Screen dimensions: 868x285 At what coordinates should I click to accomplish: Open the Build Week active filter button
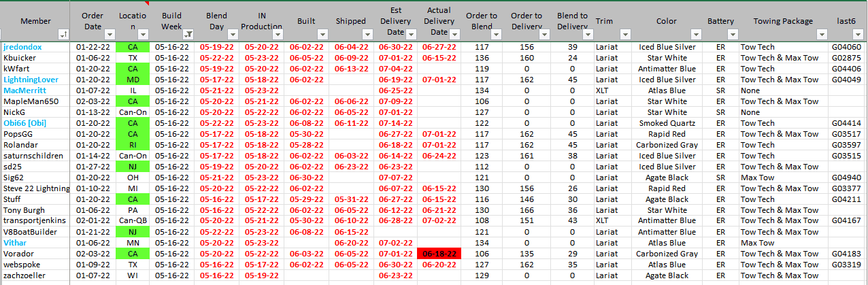point(188,34)
